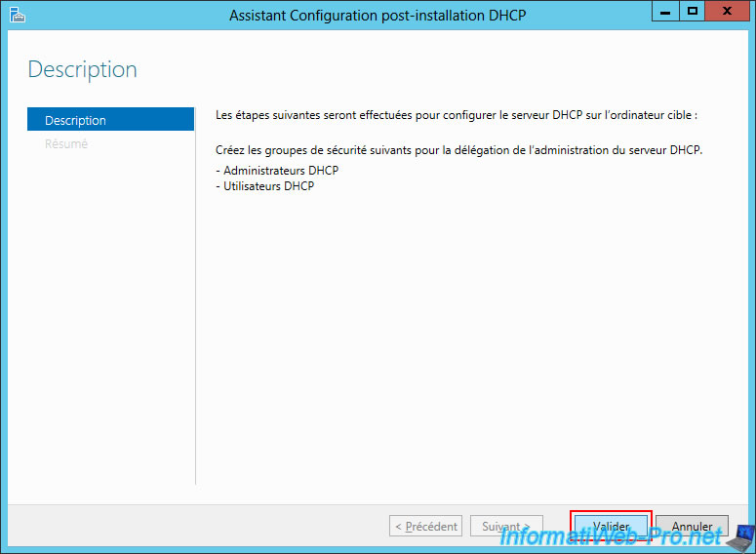The width and height of the screenshot is (756, 554).
Task: Close the DHCP wizard with the red X
Action: point(726,12)
